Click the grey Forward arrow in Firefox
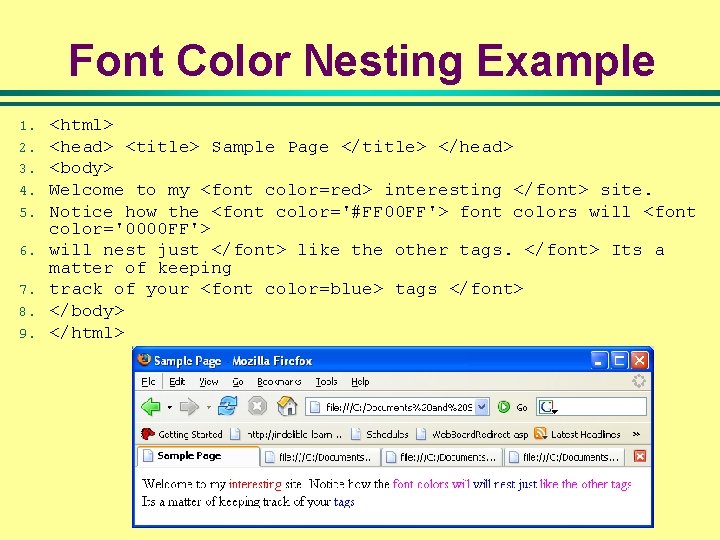 coord(189,407)
